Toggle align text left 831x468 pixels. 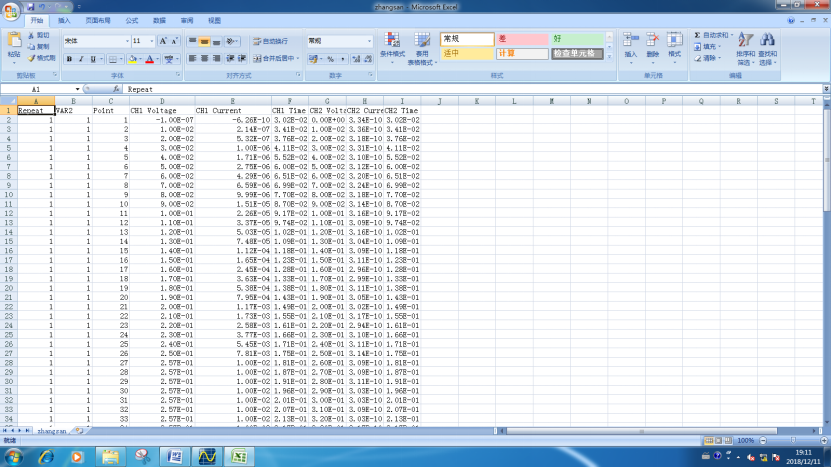[192, 58]
